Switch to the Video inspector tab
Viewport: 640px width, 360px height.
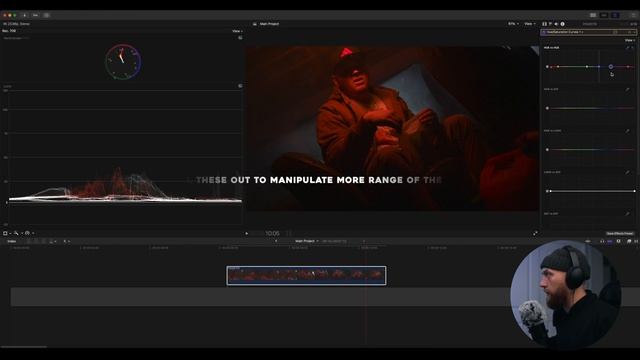point(544,24)
